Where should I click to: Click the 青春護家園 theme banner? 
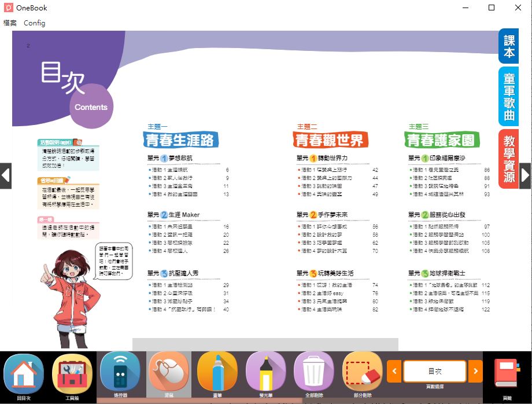(442, 140)
